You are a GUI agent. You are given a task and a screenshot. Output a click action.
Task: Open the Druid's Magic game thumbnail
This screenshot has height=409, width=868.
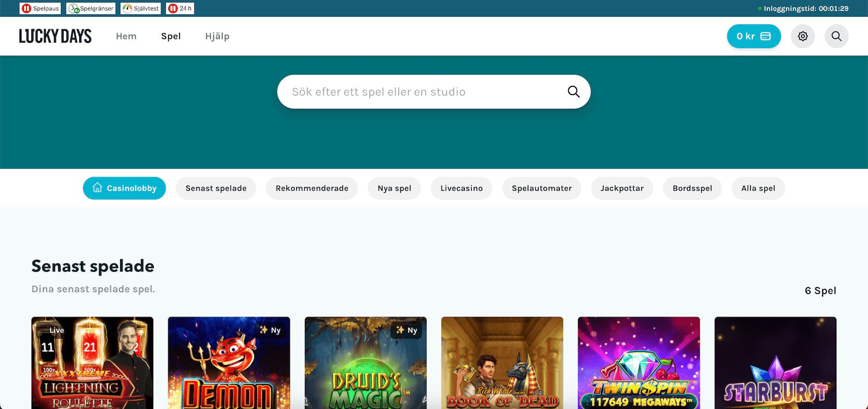click(x=366, y=363)
